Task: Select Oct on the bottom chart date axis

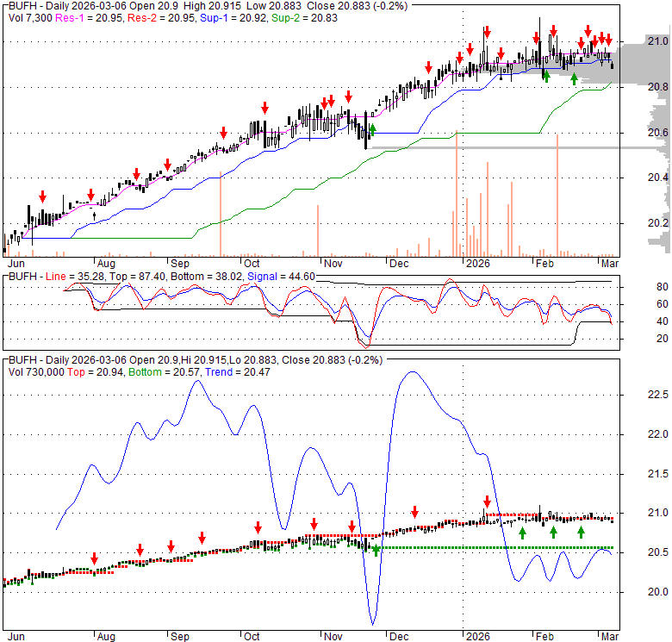Action: 252,637
